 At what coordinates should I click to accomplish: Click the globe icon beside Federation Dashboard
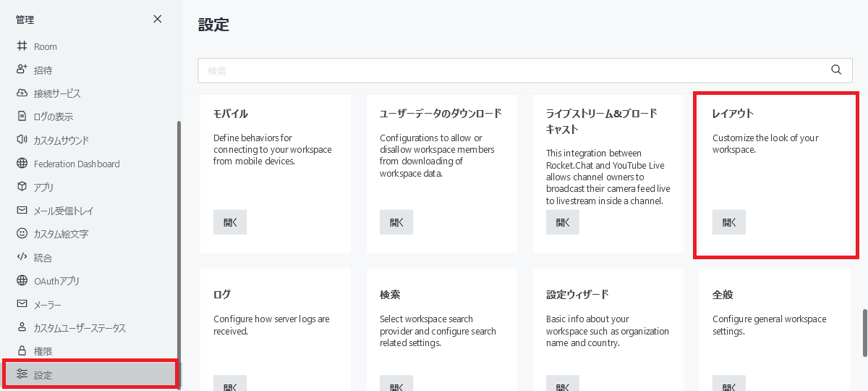point(22,164)
